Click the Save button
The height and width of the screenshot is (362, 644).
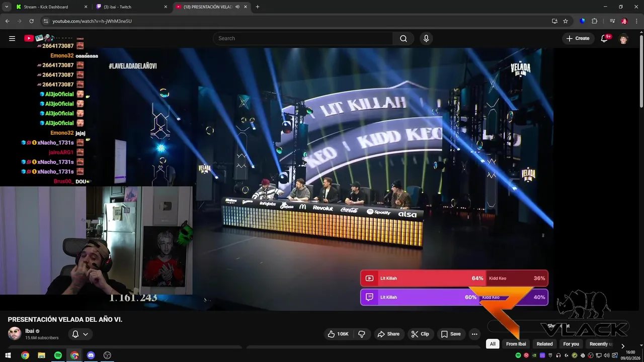[x=451, y=334]
